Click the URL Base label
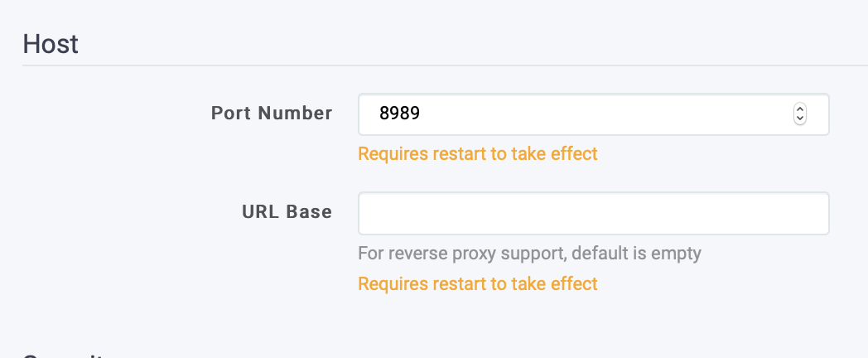Image resolution: width=868 pixels, height=358 pixels. point(287,211)
